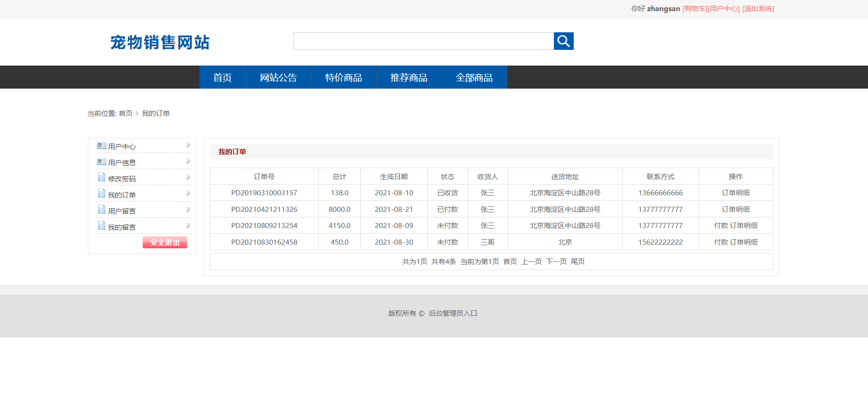Screen dimensions: 868x397
Task: Click the 宠物销售网站 site logo
Action: pyautogui.click(x=160, y=42)
